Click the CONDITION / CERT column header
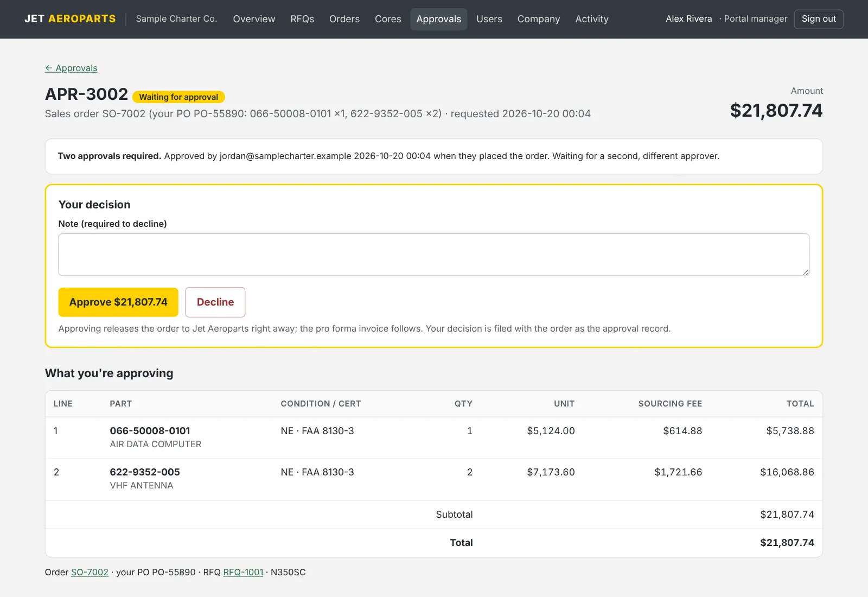This screenshot has width=868, height=597. [x=321, y=404]
